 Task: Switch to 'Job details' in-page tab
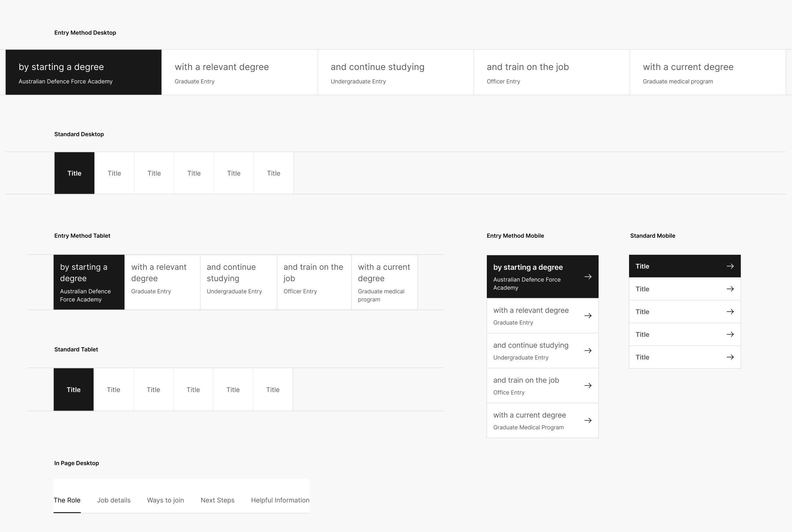click(113, 500)
